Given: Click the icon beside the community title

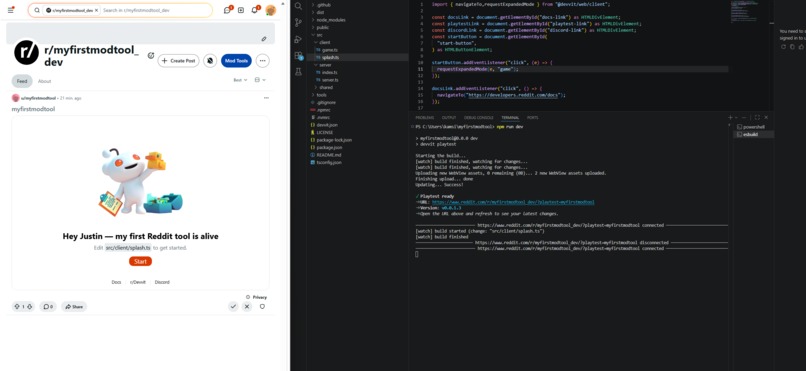Looking at the screenshot, I should coord(151,55).
